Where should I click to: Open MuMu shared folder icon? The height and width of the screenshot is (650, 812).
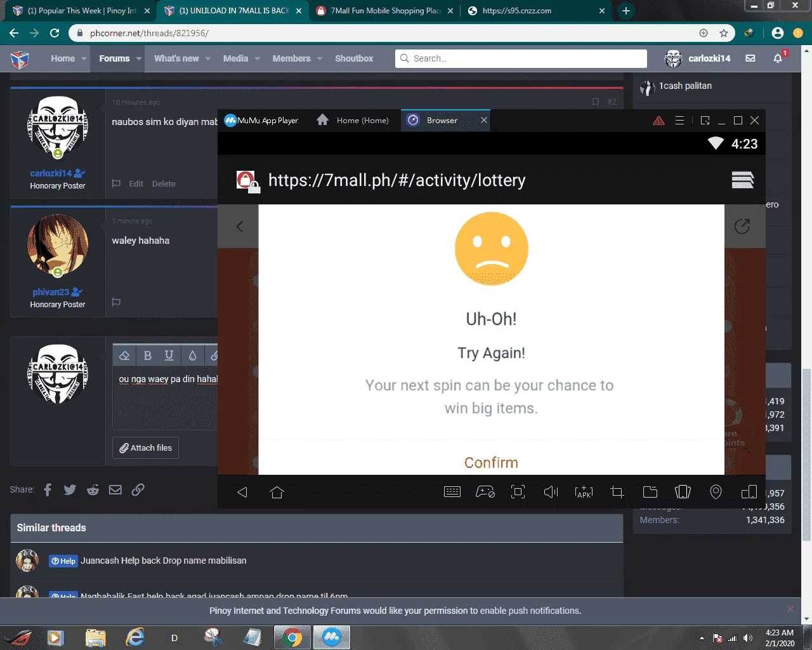[650, 492]
